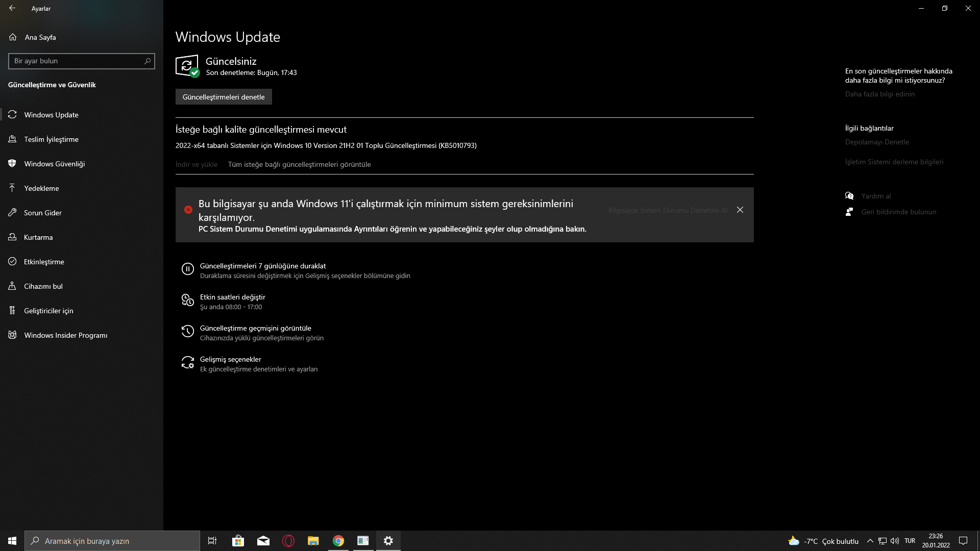This screenshot has width=980, height=551.
Task: Select Windows Update in the sidebar
Action: click(x=82, y=115)
